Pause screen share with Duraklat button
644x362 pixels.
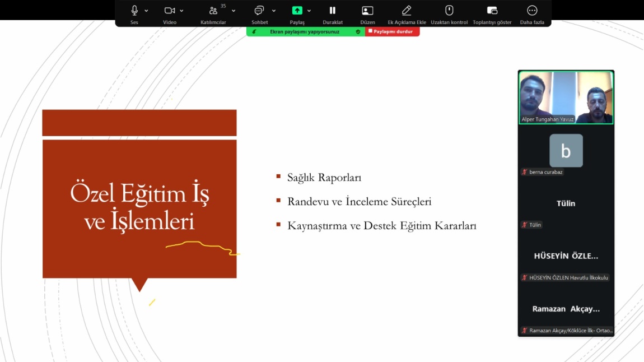click(332, 11)
